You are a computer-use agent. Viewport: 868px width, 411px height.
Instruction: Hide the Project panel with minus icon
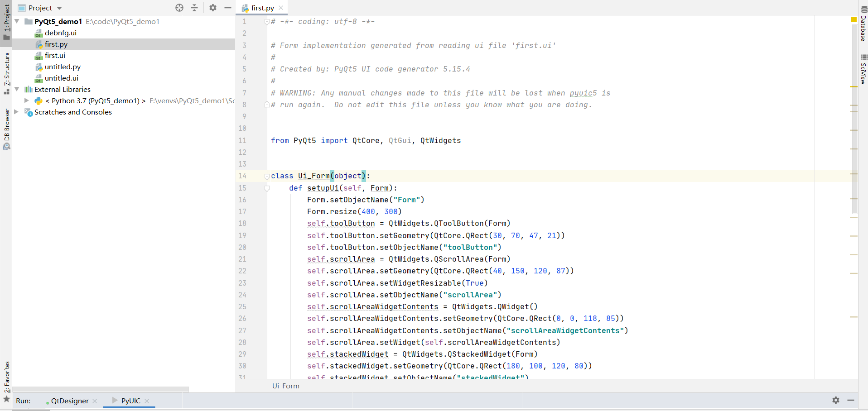click(228, 8)
